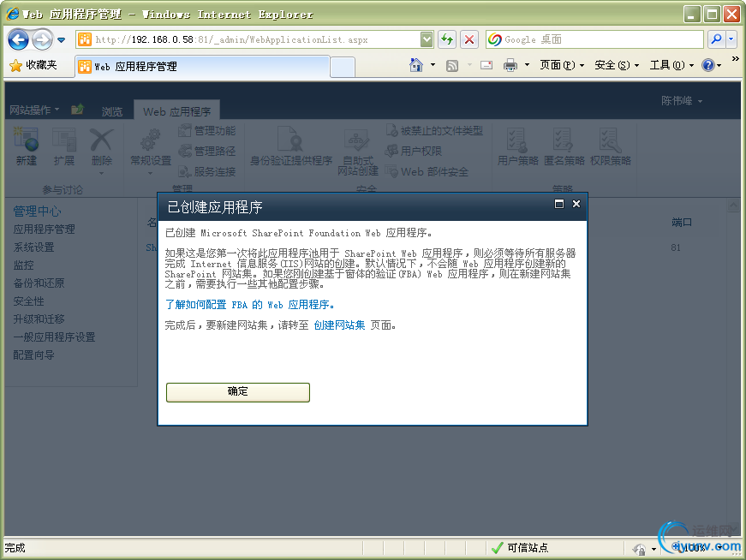Open the search provider dropdown arrow
The image size is (746, 560).
coord(731,39)
